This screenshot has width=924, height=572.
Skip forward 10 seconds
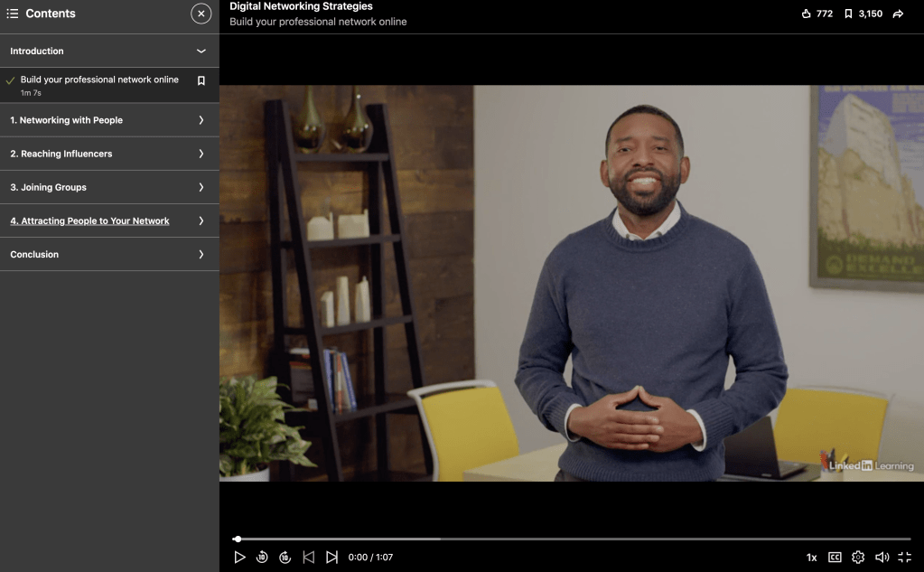click(285, 558)
